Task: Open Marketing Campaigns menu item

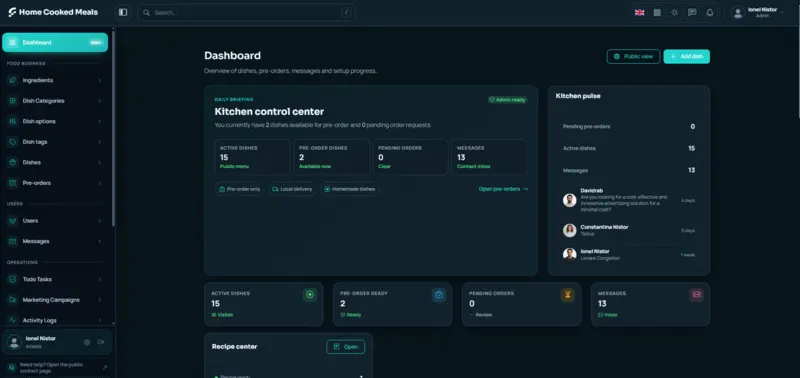Action: [x=55, y=299]
